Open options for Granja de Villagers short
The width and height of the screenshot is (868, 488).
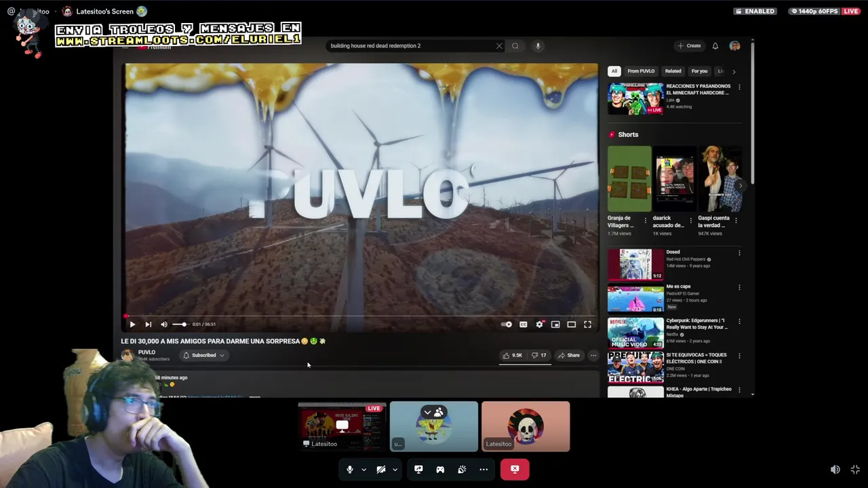(646, 220)
